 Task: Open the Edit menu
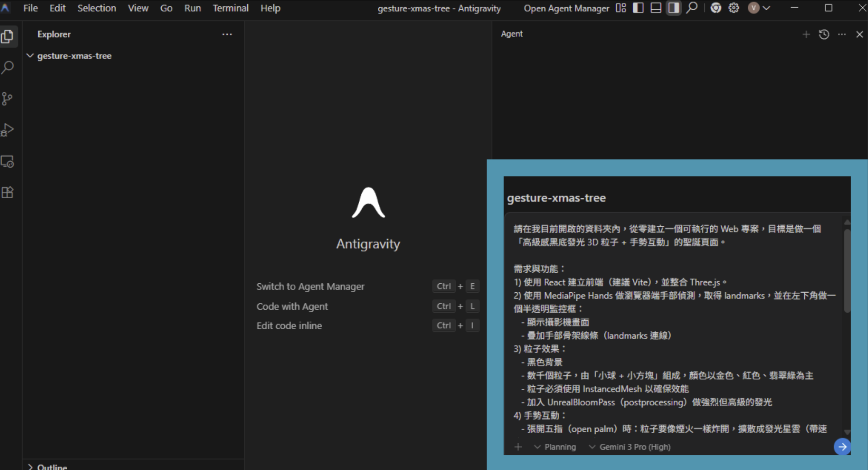(x=57, y=8)
